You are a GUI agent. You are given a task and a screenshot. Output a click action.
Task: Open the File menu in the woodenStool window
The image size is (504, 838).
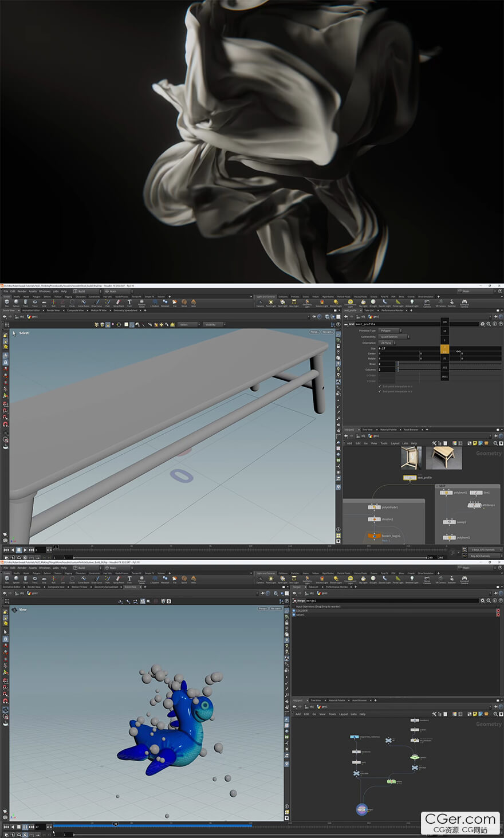(6, 291)
